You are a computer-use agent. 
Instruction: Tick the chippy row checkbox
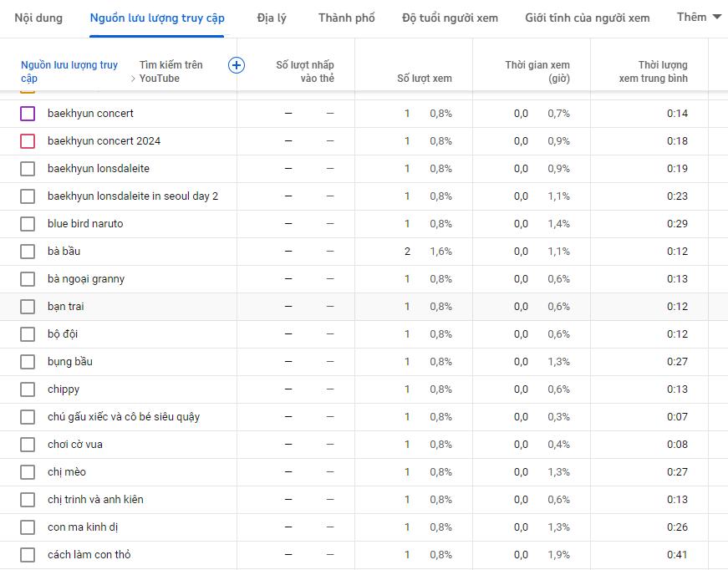click(28, 389)
